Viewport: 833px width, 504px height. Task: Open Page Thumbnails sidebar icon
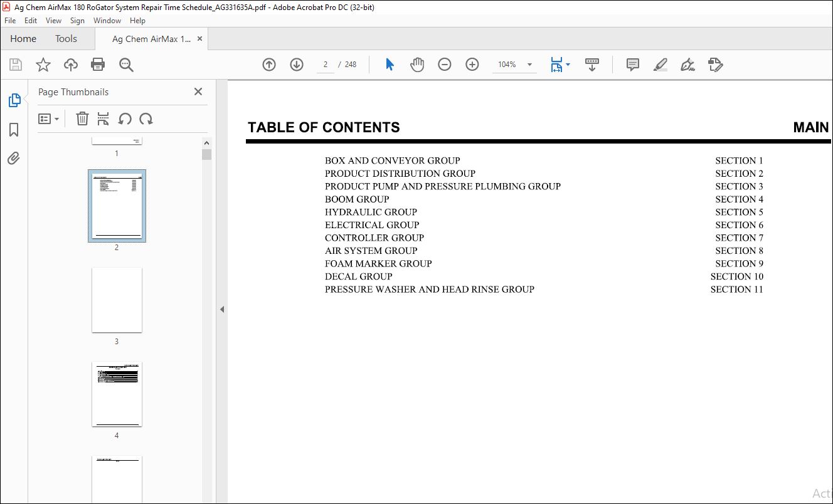14,100
